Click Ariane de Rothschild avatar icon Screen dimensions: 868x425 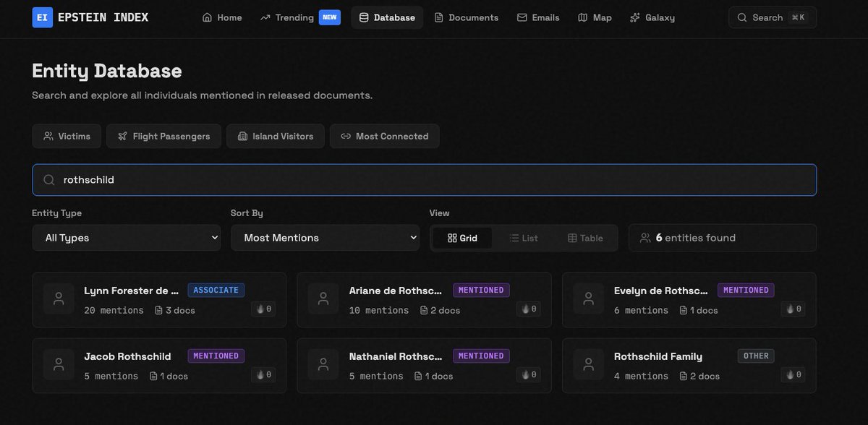(x=323, y=299)
